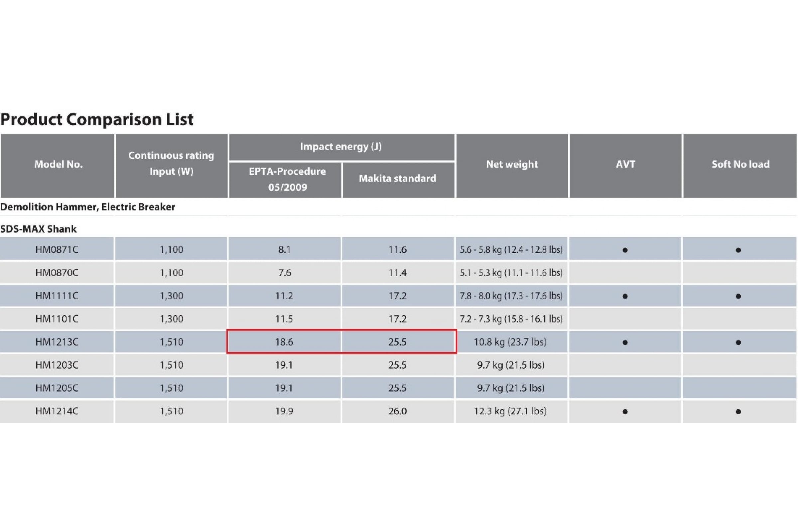
Task: Click the AVT dot in HM1213C row
Action: pos(625,343)
